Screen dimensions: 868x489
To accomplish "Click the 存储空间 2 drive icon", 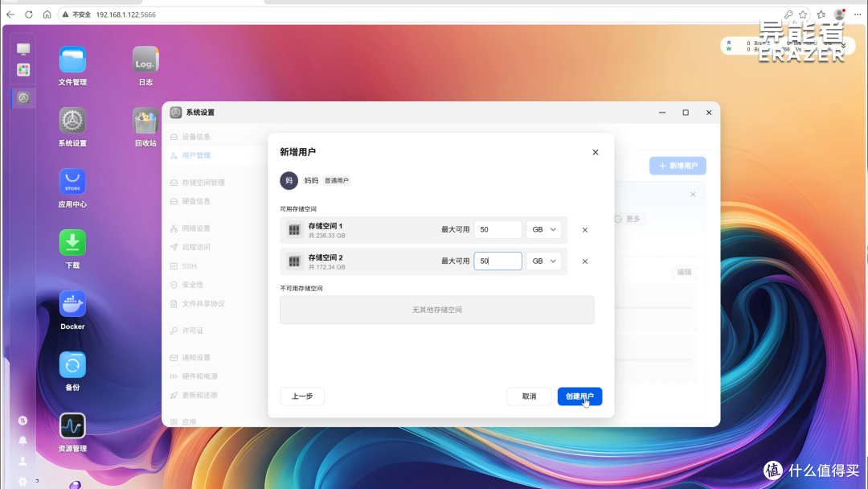I will [x=294, y=261].
